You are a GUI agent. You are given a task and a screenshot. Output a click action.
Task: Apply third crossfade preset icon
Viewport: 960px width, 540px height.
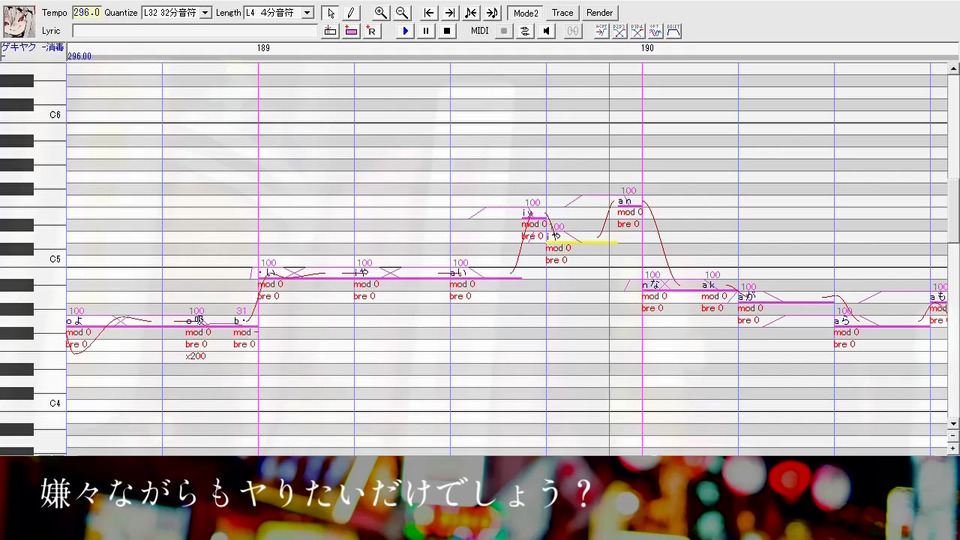click(637, 31)
